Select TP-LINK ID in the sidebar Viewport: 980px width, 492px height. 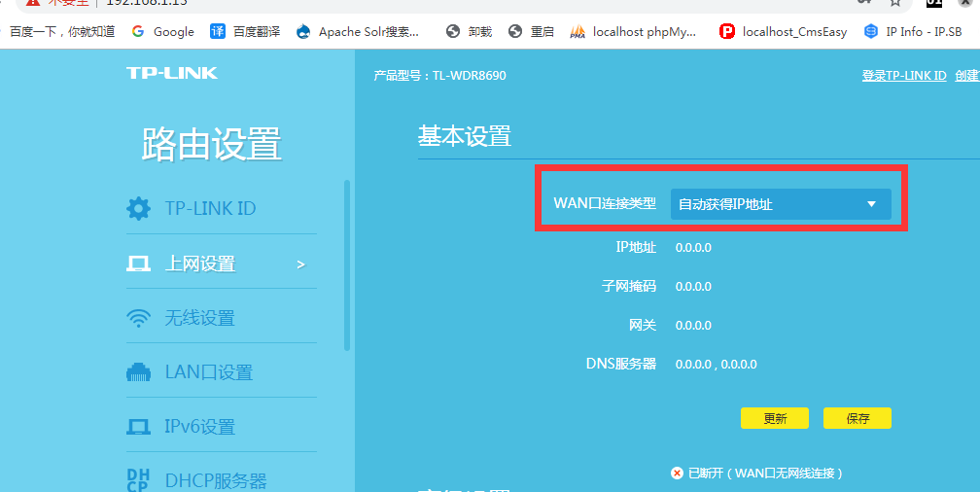pos(210,208)
